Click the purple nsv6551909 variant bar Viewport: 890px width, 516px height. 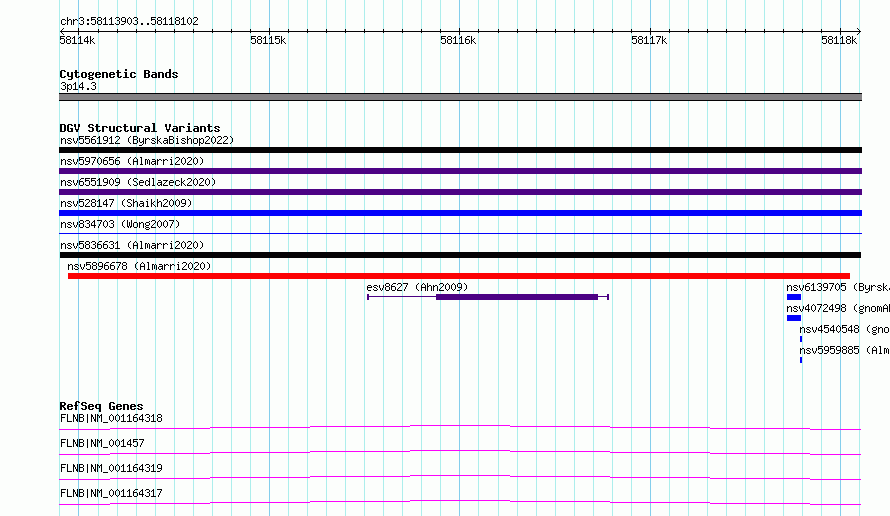[460, 192]
